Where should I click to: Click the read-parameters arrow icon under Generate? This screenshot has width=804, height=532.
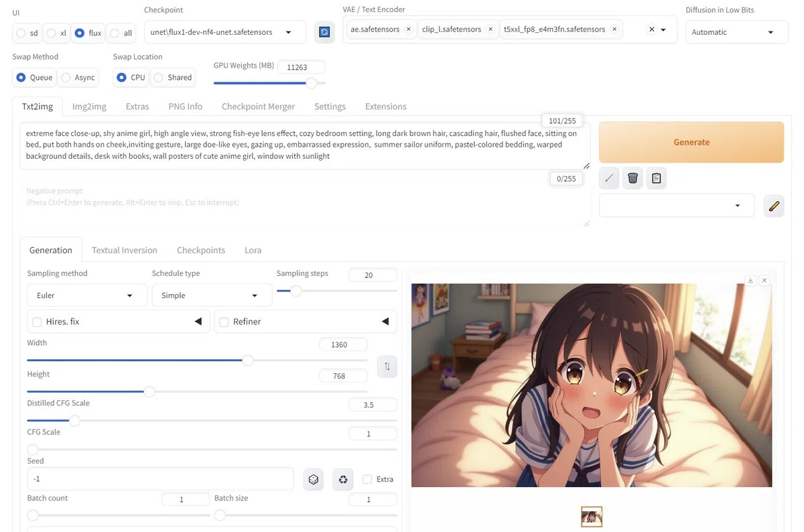click(609, 178)
